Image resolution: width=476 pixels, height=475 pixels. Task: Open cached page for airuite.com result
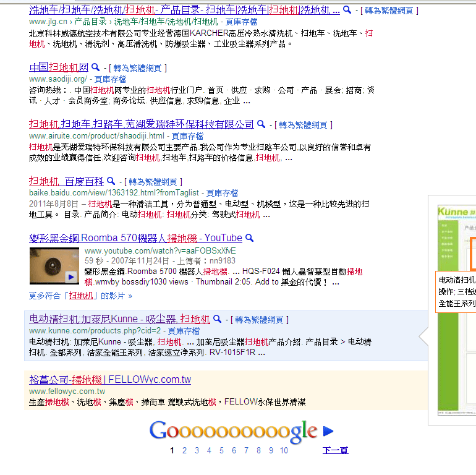(x=187, y=136)
